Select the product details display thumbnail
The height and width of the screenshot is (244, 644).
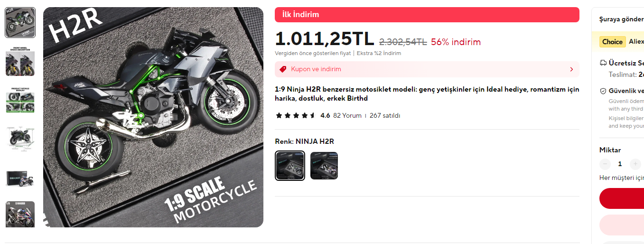pos(20,100)
